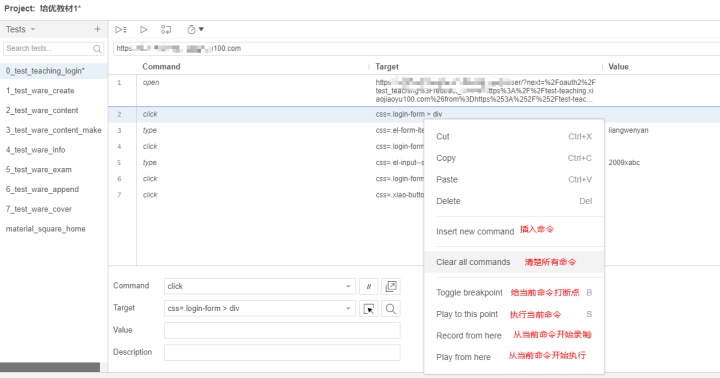Click value cell liangwenyan

click(628, 130)
